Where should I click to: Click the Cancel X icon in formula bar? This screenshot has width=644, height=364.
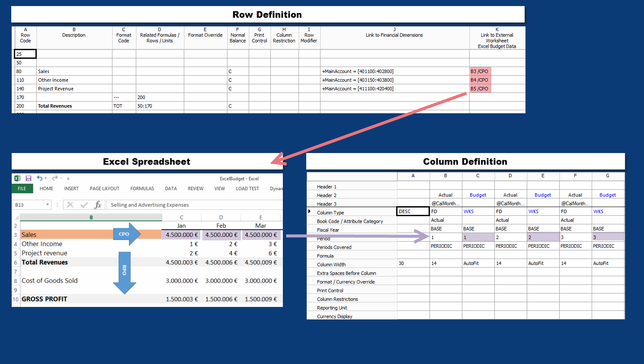pyautogui.click(x=70, y=205)
